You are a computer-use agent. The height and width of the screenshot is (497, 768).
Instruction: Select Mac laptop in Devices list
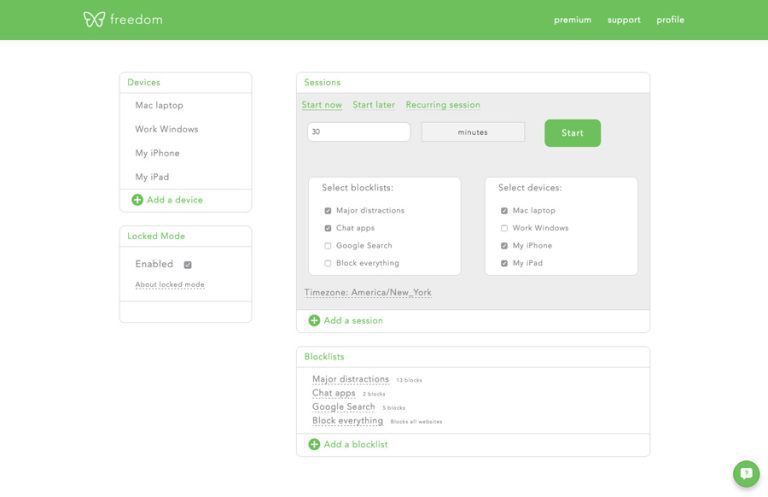tap(159, 105)
